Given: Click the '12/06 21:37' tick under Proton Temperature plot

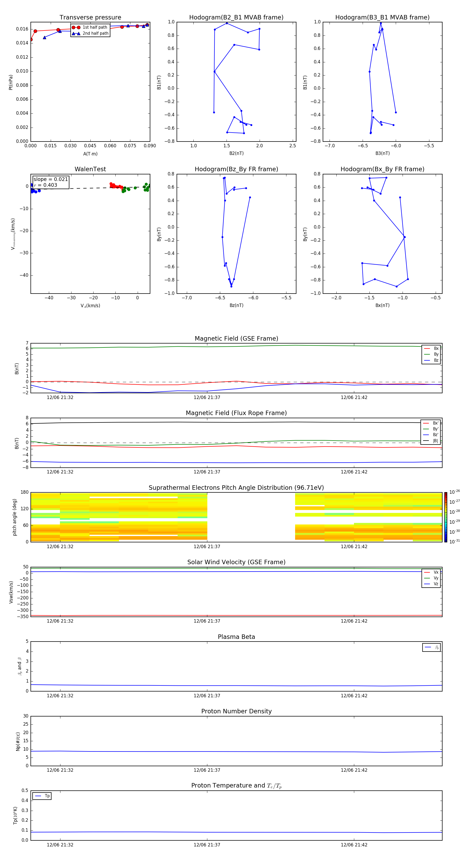Looking at the screenshot, I should [207, 845].
